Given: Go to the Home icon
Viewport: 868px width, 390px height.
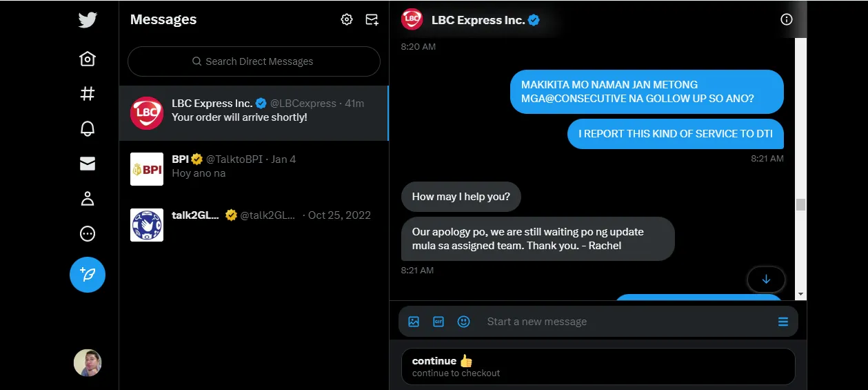Looking at the screenshot, I should 88,59.
